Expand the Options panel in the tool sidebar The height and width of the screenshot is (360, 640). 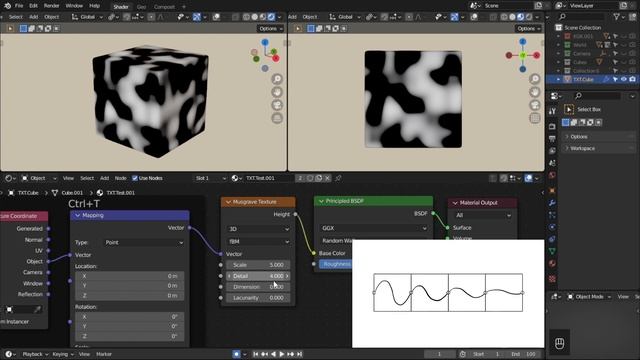point(598,137)
